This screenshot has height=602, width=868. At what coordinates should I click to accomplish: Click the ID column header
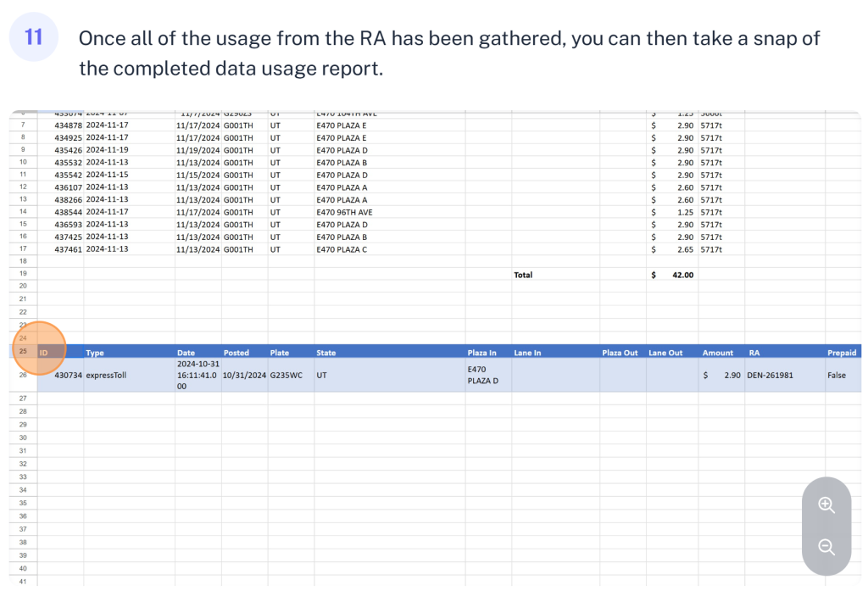tap(44, 353)
